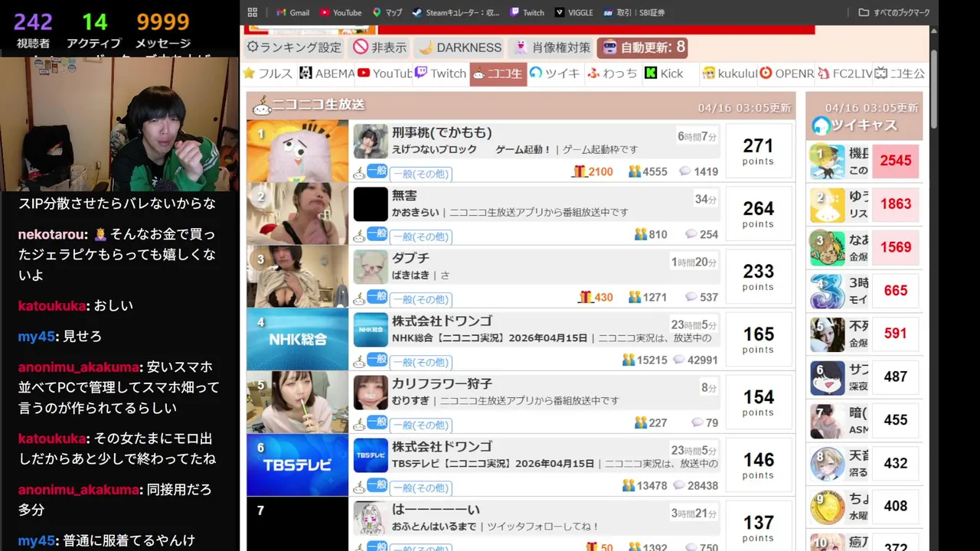Click はーーーーーい broadcaster avatar
This screenshot has width=980, height=551.
pyautogui.click(x=371, y=518)
